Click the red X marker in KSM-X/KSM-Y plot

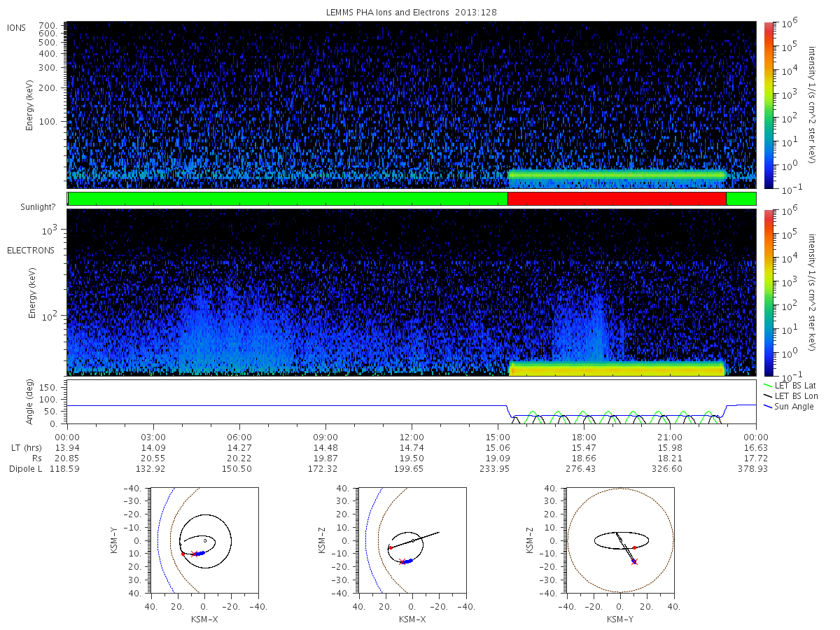[194, 554]
